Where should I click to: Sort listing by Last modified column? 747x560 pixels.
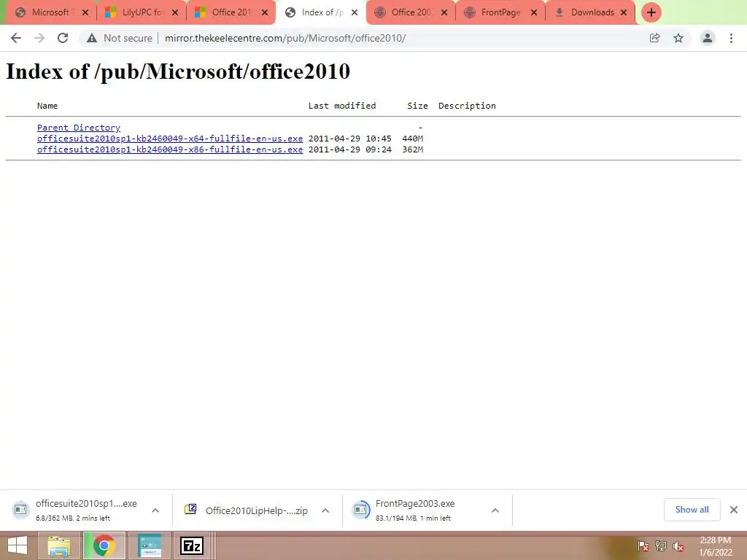(342, 106)
